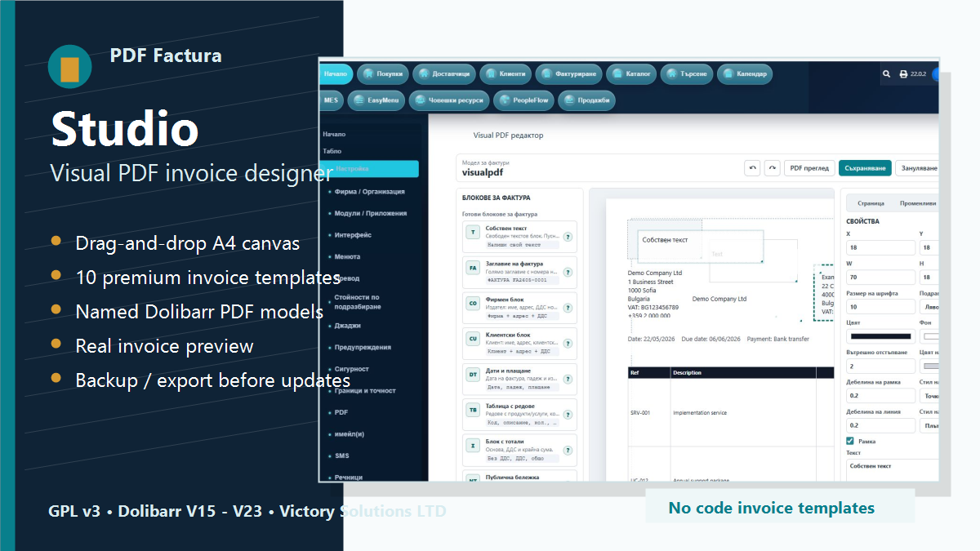Open help for Фирмен блок
Viewport: 980px width, 551px height.
tap(568, 308)
